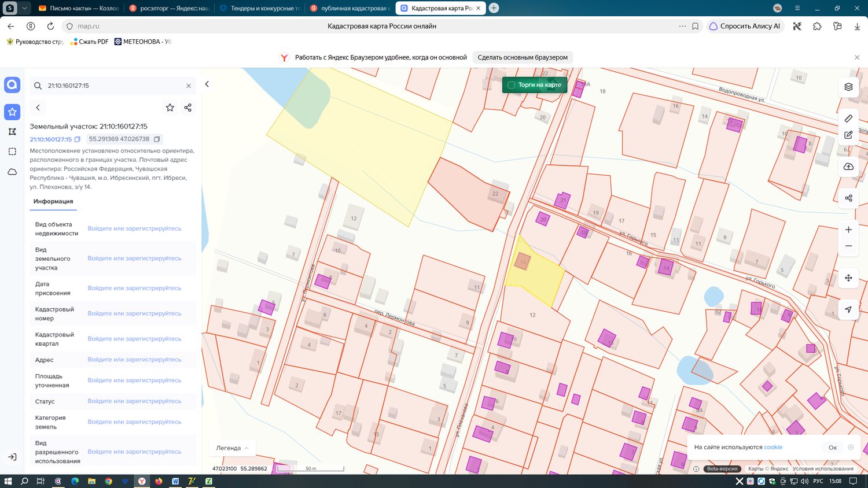Click the login arrow icon at sidebar bottom
Screen dimensions: 868x488
point(12,457)
